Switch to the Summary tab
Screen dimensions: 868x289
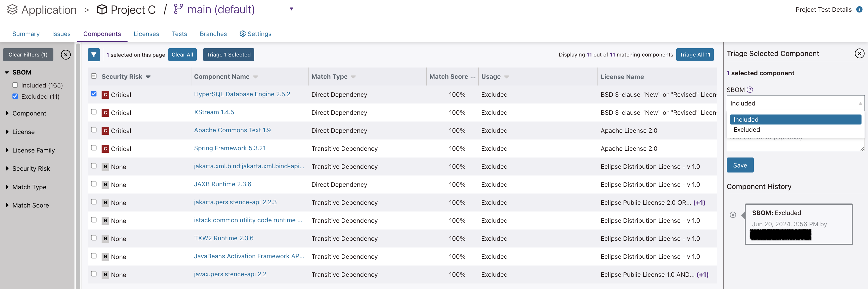pyautogui.click(x=26, y=34)
